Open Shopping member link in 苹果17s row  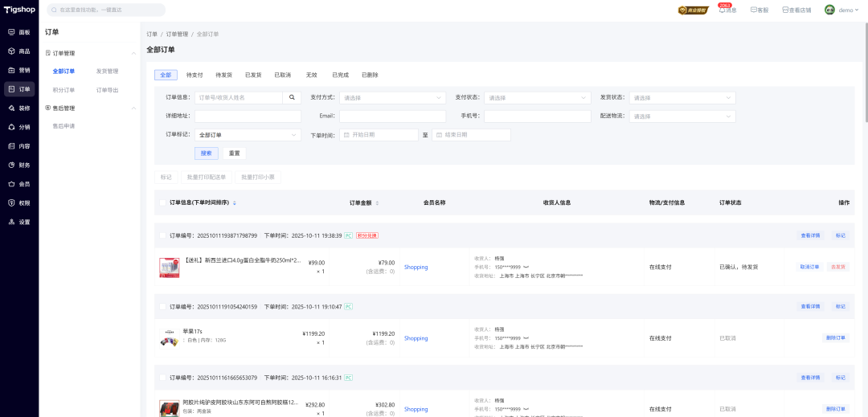coord(416,338)
